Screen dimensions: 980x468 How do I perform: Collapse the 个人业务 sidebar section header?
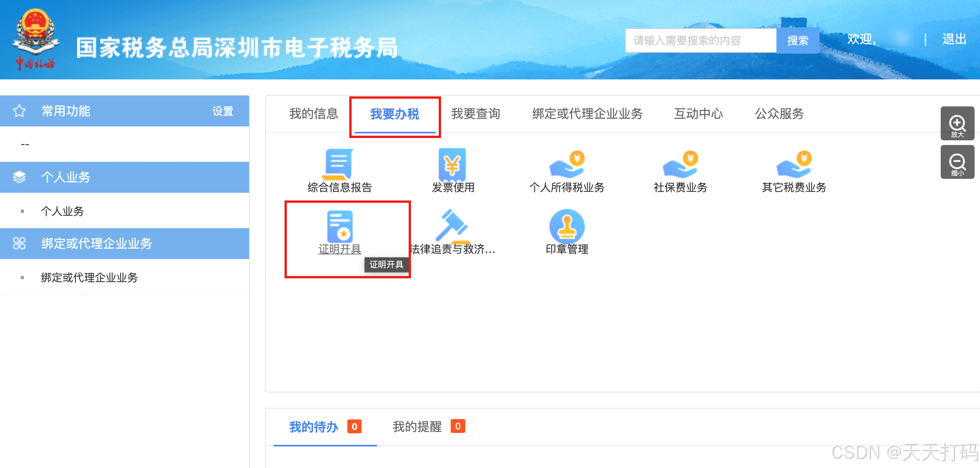(66, 177)
